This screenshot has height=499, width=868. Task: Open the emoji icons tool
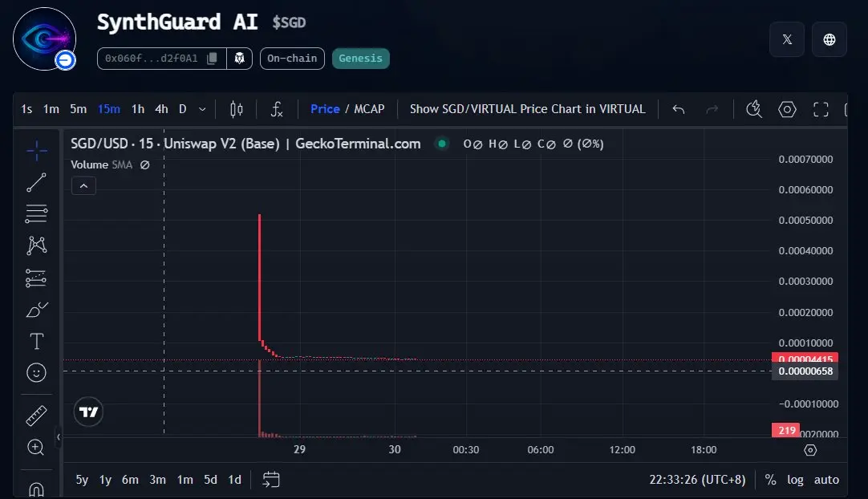click(37, 373)
